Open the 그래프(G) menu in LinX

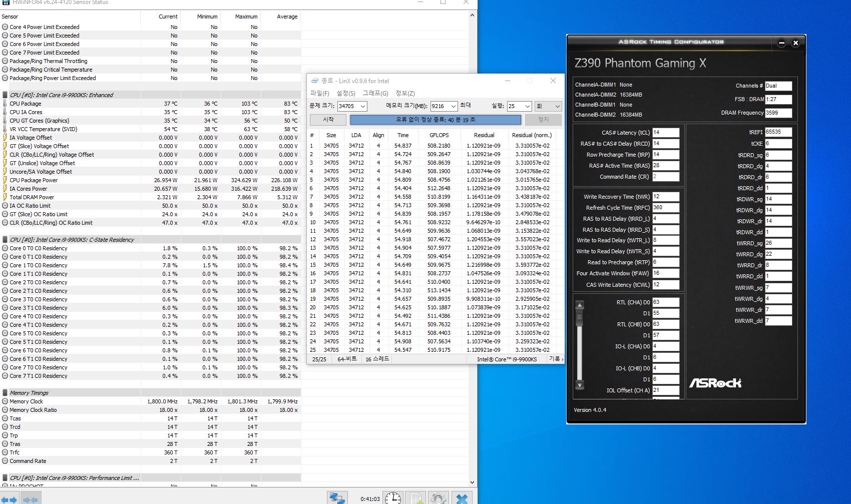click(375, 93)
